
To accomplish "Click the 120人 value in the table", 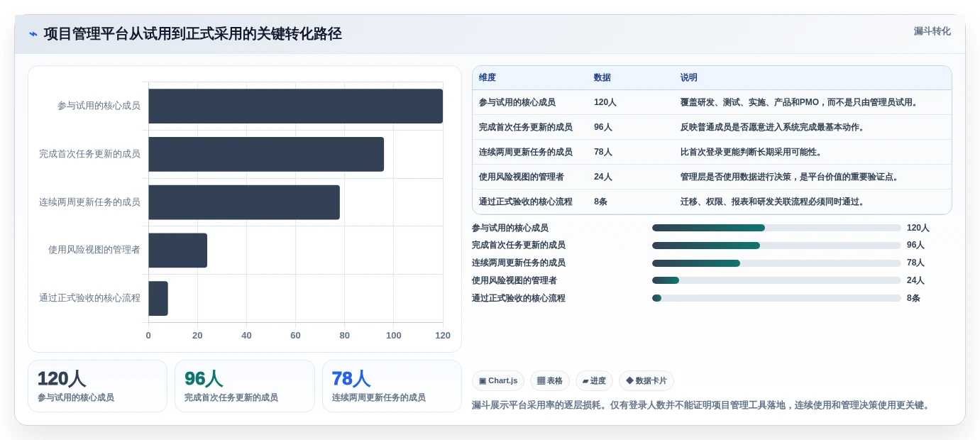I will click(x=605, y=102).
